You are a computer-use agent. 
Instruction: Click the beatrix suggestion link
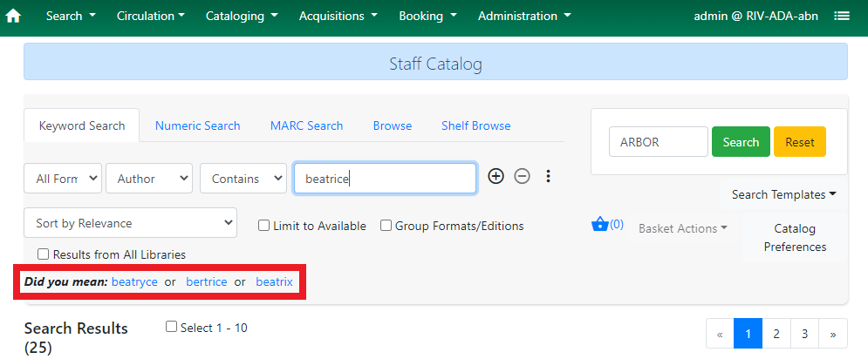tap(274, 281)
